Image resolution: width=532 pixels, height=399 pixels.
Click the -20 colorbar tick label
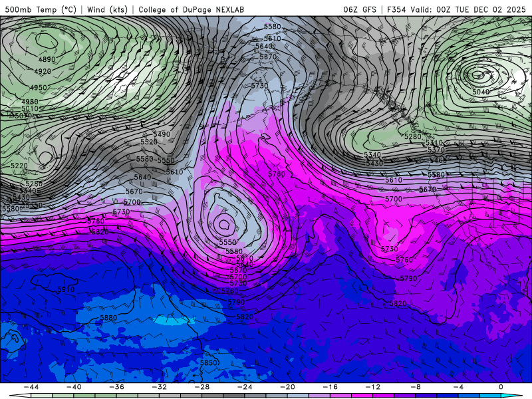[x=288, y=387]
